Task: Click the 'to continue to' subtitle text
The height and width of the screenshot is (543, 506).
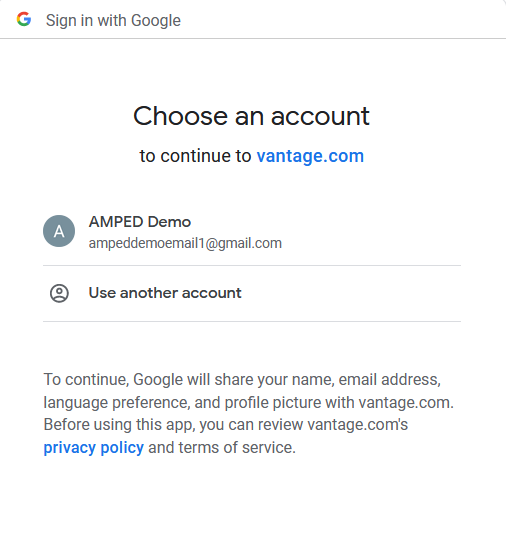Action: (x=195, y=156)
